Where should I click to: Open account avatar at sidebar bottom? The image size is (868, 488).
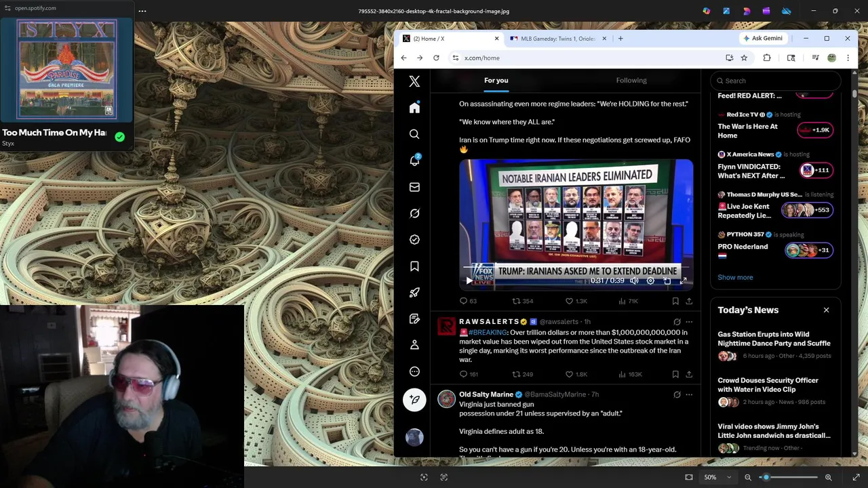pyautogui.click(x=414, y=437)
